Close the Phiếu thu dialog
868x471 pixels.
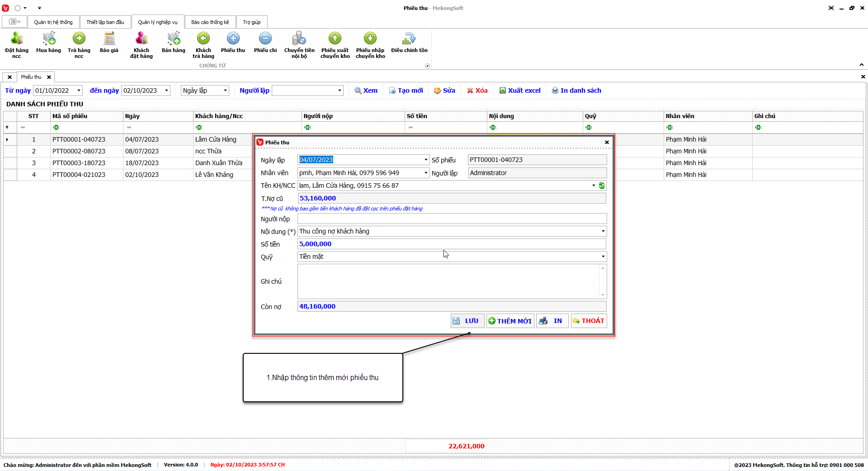(x=607, y=143)
